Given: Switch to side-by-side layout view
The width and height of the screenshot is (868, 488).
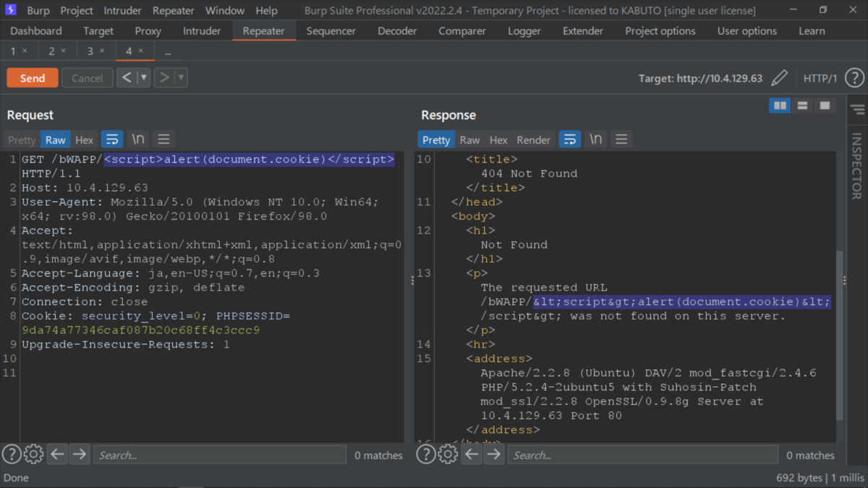Looking at the screenshot, I should coord(780,106).
